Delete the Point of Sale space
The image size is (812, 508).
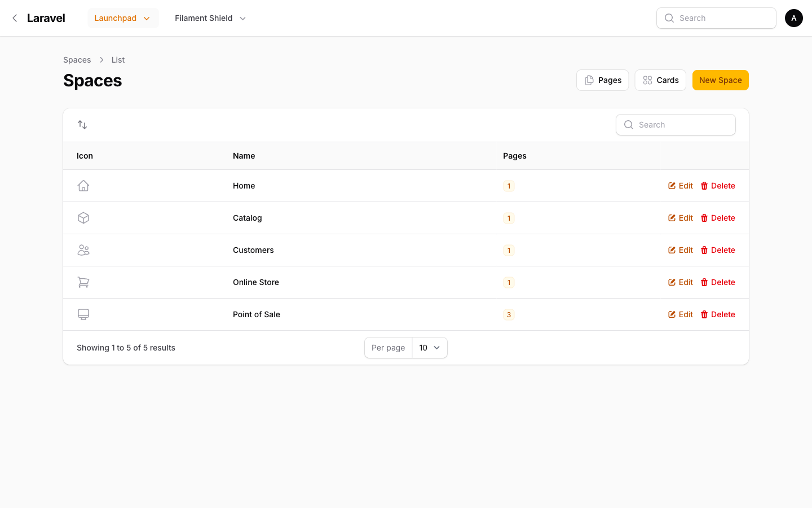point(718,314)
